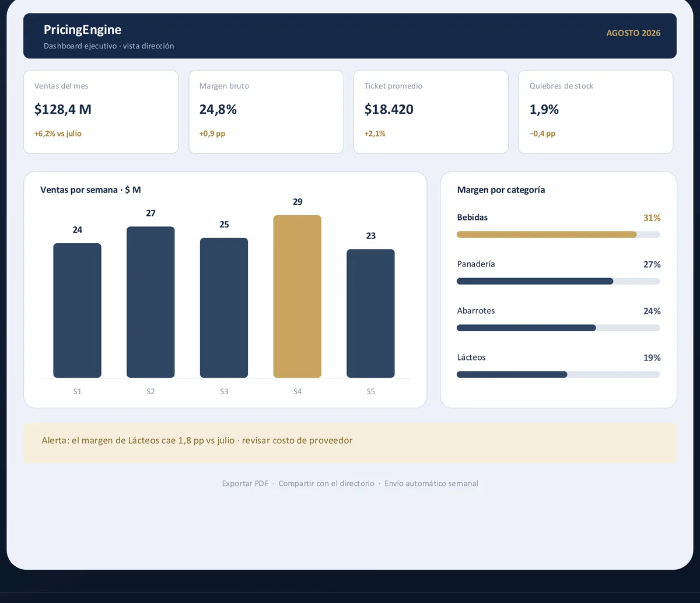Click the 27% Panadería value
The image size is (700, 603).
tap(652, 264)
